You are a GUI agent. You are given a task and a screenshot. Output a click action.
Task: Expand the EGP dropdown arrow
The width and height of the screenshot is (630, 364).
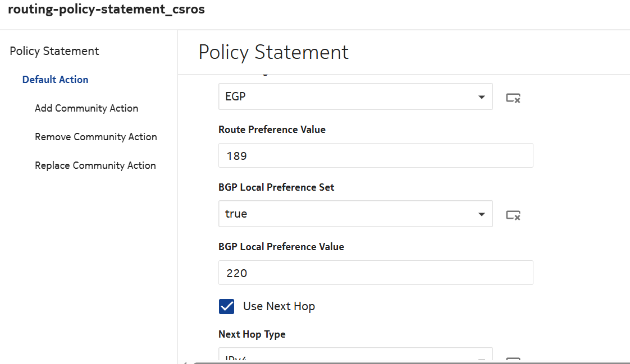(x=481, y=97)
